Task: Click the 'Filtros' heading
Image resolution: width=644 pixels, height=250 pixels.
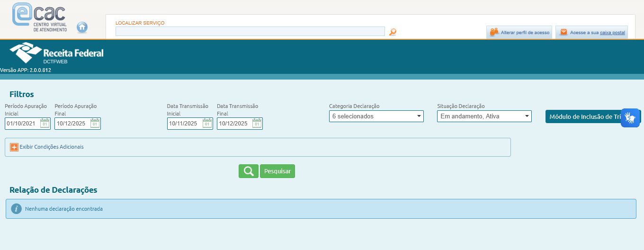Action: click(22, 94)
